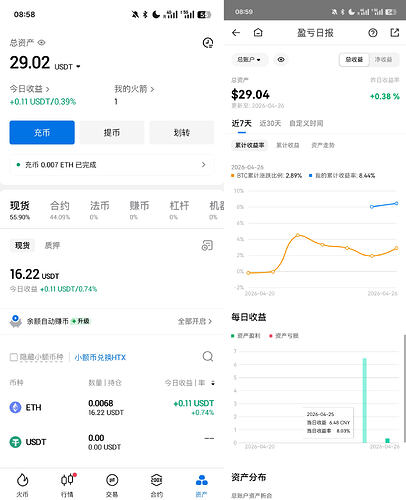Sort by 今日收益 | 率 column arrow
Image resolution: width=406 pixels, height=500 pixels.
pyautogui.click(x=213, y=383)
